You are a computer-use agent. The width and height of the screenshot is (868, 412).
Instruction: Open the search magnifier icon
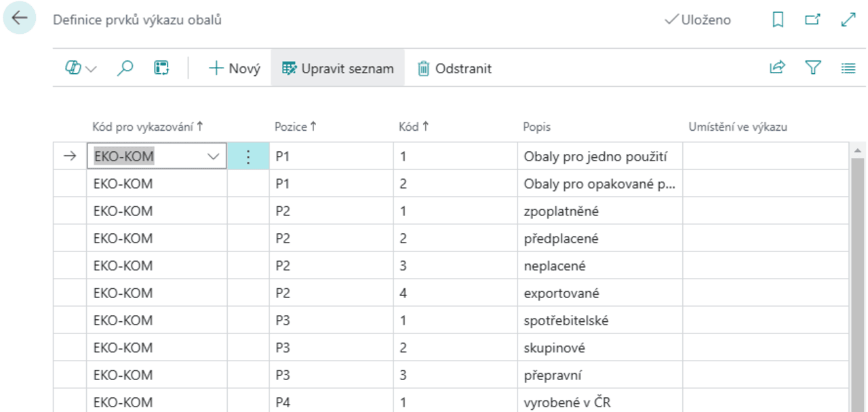(x=125, y=68)
